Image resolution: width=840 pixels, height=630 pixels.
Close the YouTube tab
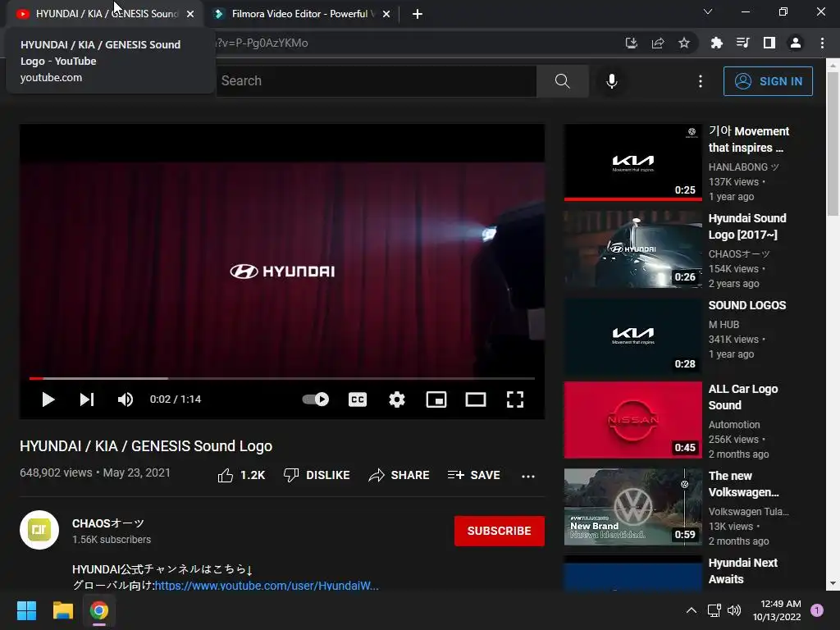(x=190, y=14)
